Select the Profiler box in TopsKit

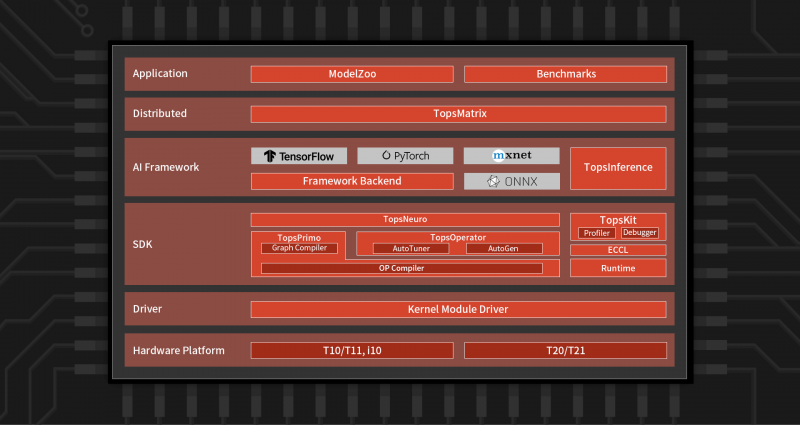coord(596,233)
